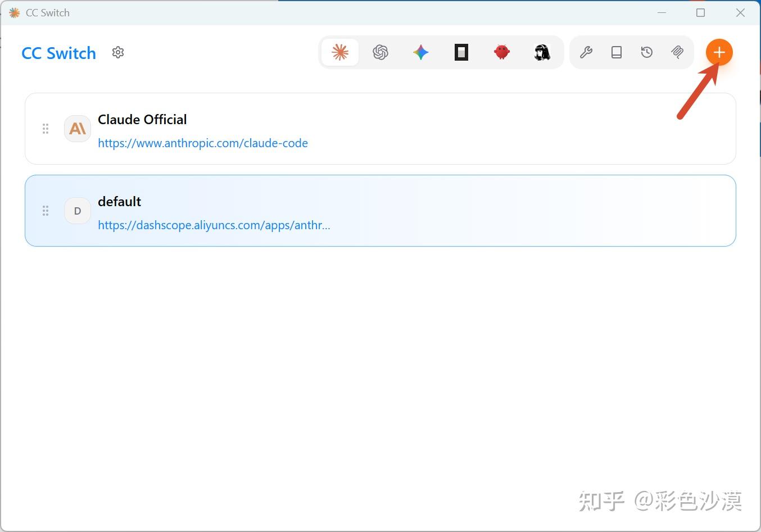Add a provider with the orange plus button

click(x=719, y=53)
